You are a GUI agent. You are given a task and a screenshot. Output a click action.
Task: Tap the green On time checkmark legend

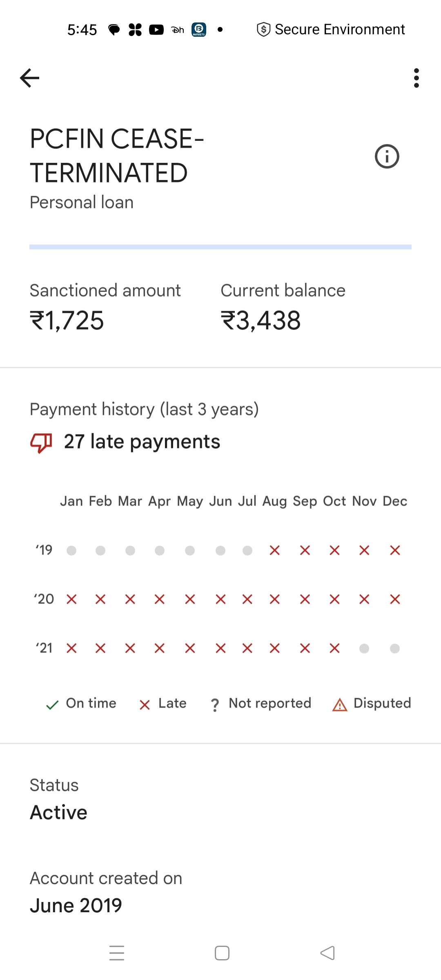tap(52, 705)
